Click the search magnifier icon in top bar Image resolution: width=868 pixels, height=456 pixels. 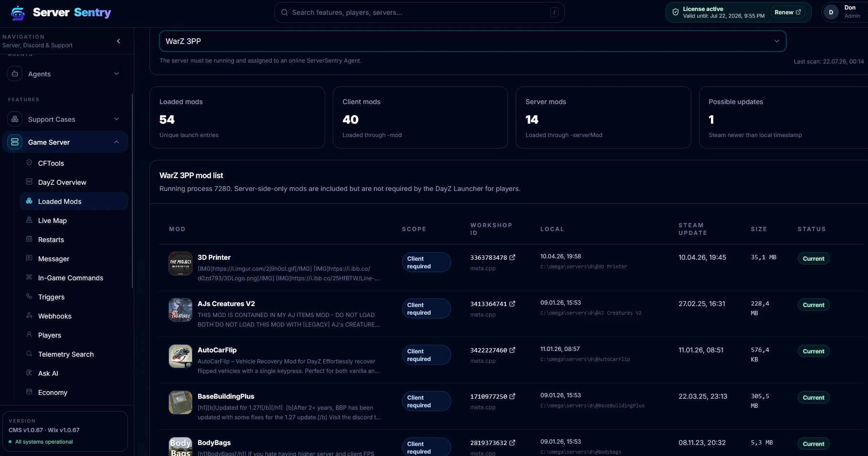pyautogui.click(x=285, y=12)
